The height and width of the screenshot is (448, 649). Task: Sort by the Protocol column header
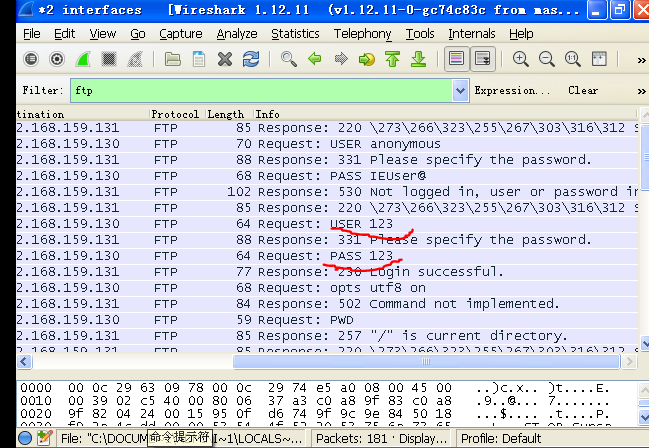click(177, 114)
